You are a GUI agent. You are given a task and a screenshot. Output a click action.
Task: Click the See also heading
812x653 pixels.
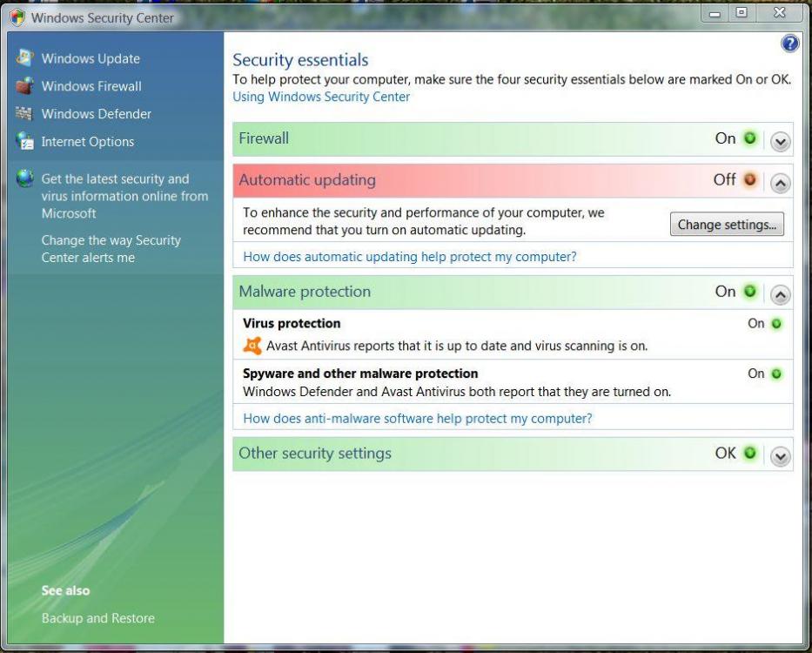65,590
